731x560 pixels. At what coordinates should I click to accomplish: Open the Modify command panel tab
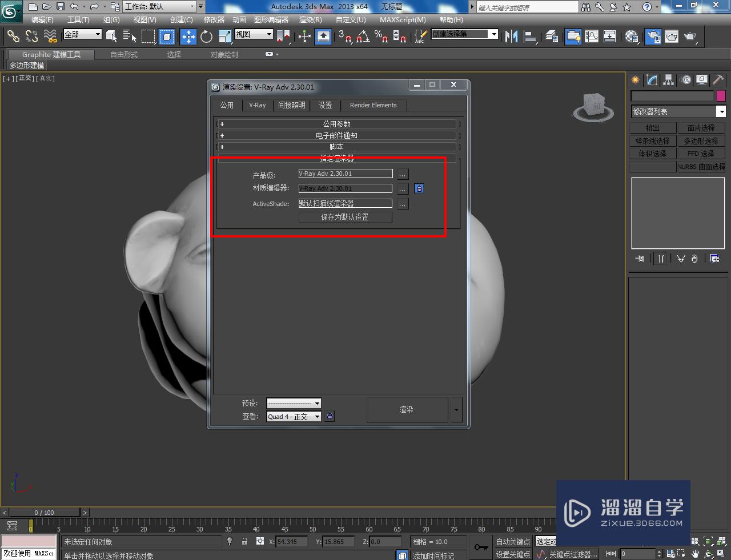[652, 80]
